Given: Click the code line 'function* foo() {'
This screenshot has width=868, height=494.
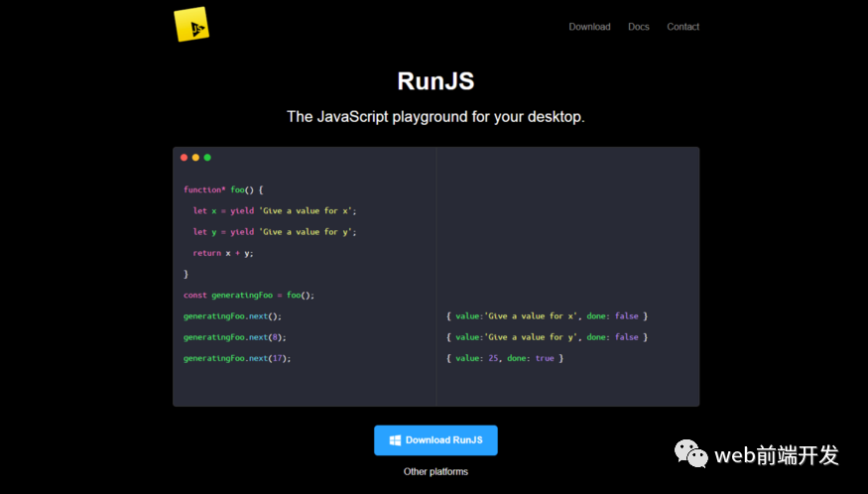Looking at the screenshot, I should (x=223, y=189).
